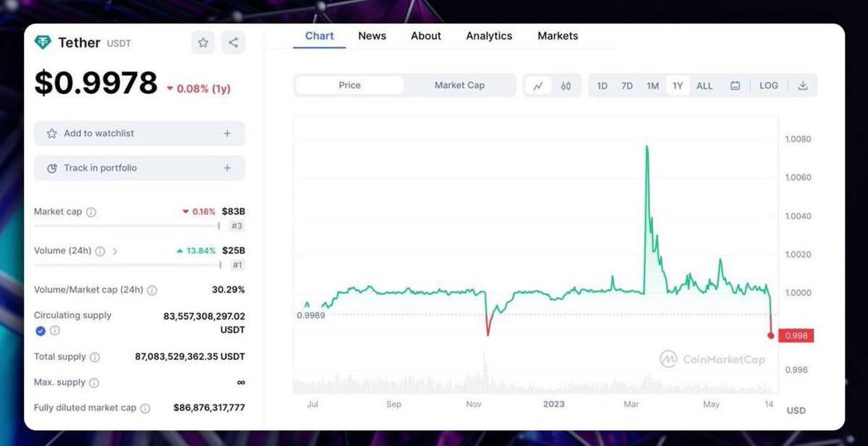Click the #1 volume rank badge
This screenshot has height=446, width=868.
(x=237, y=265)
